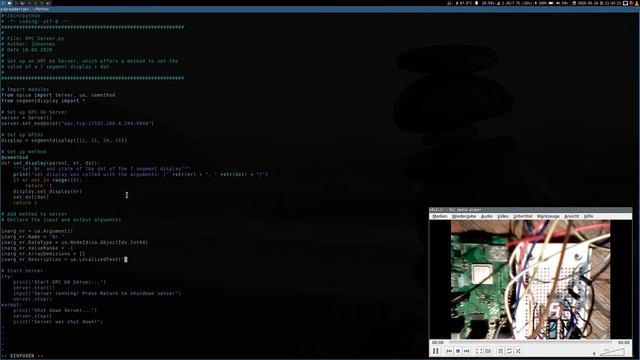Seek in VLC video timeline bar
The width and height of the screenshot is (640, 360).
coord(531,342)
